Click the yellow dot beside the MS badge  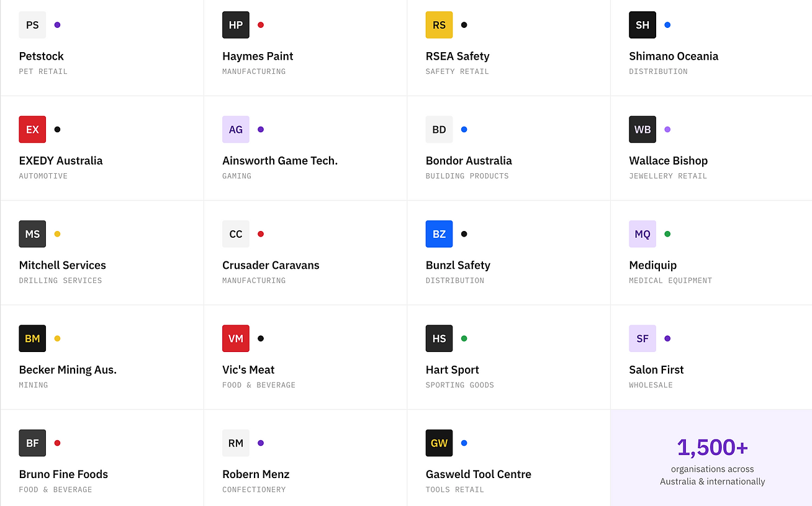click(57, 234)
